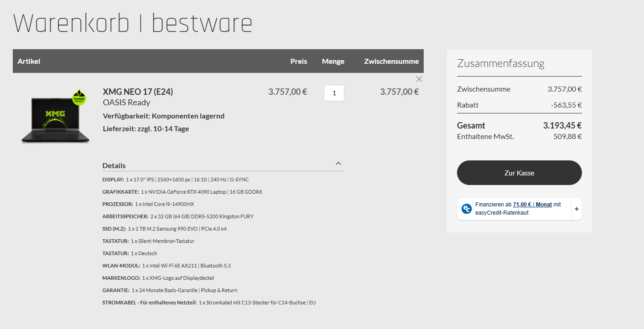
Task: Proceed with the Zur Kasse button
Action: [519, 173]
